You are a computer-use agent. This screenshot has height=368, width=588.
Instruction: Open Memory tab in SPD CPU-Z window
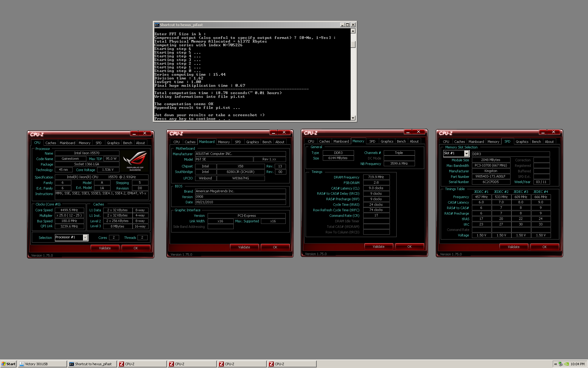(x=493, y=142)
